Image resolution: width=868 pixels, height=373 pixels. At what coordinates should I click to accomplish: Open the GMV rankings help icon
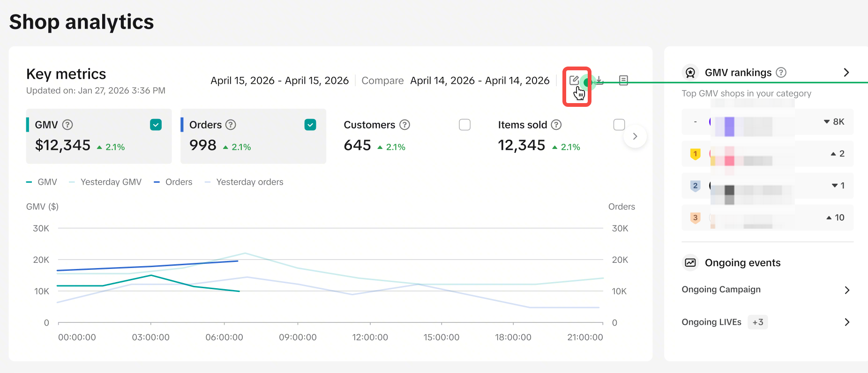click(x=781, y=73)
